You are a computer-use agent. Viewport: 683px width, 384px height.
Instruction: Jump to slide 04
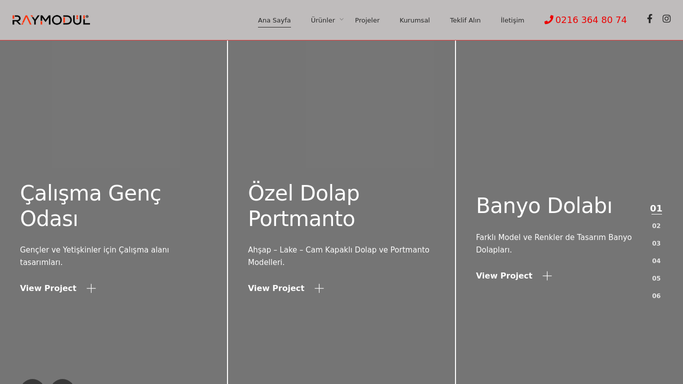coord(656,260)
